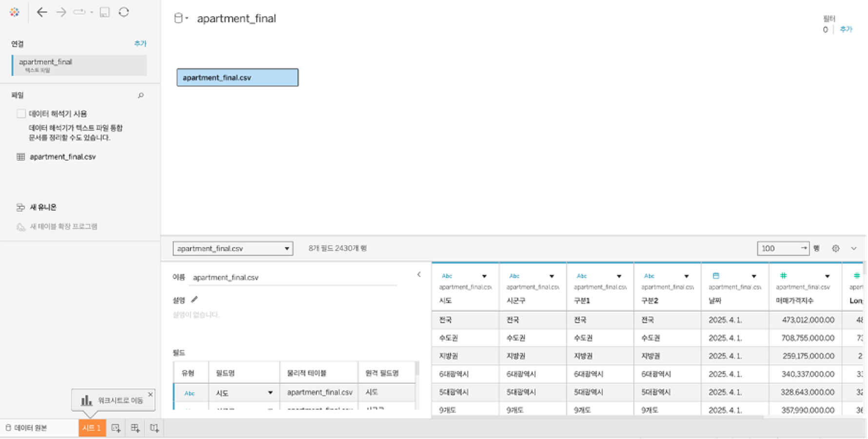Open grid settings gear icon
The width and height of the screenshot is (868, 439).
click(836, 248)
